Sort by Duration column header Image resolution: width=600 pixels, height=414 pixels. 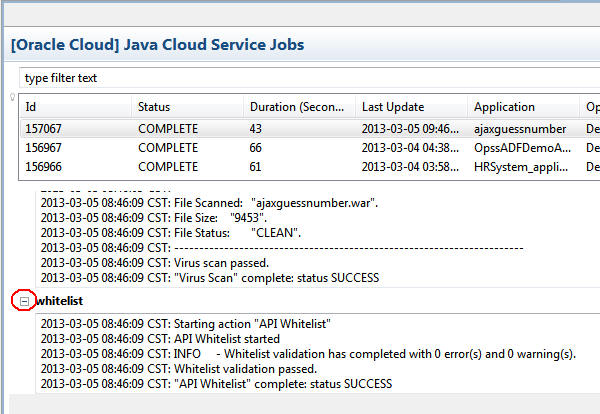(298, 107)
